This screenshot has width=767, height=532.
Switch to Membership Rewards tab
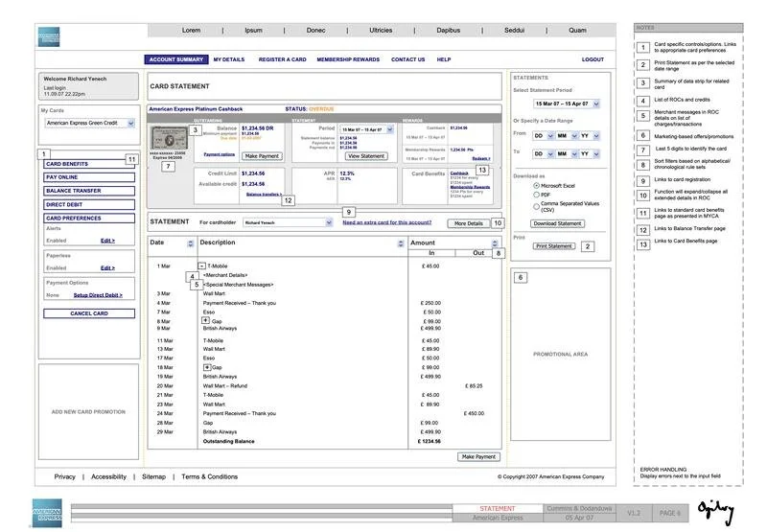tap(348, 59)
